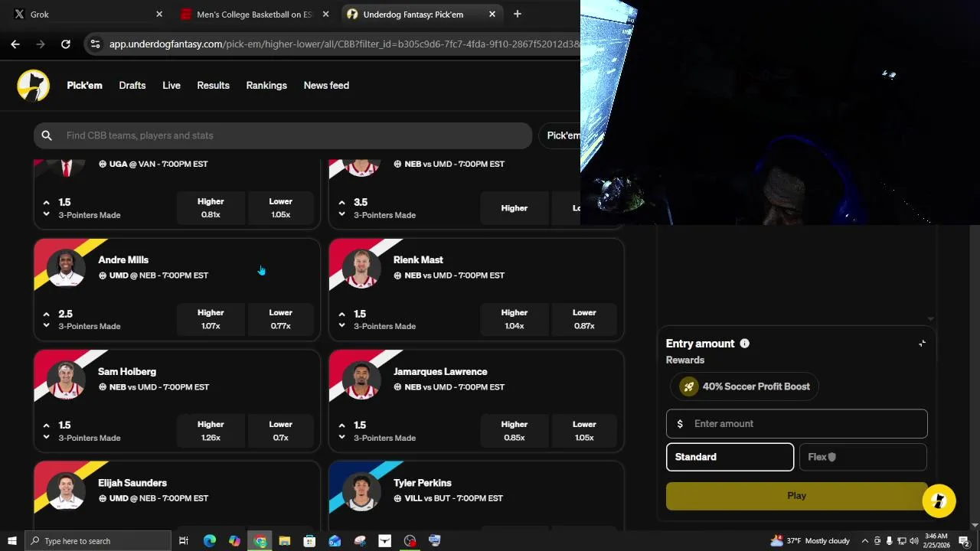Screen dimensions: 980x551
Task: Raise Jamarques Lawrence 1.5 line up chevron
Action: (342, 425)
